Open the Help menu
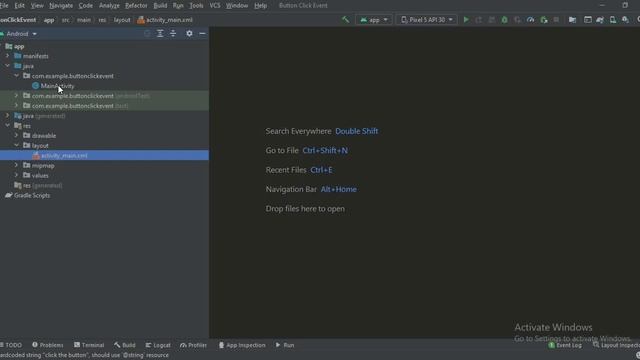The width and height of the screenshot is (640, 360). (260, 6)
